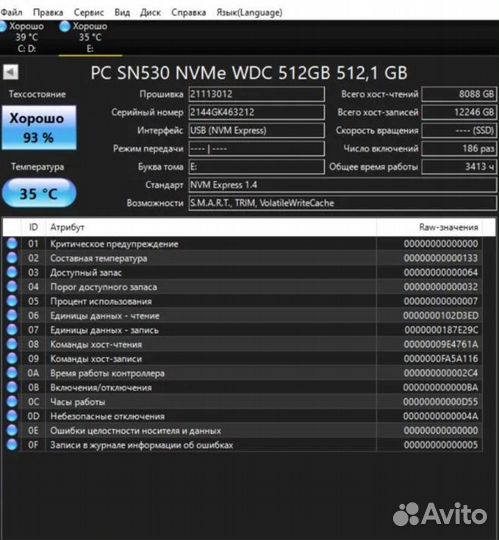Click status icon of Небезопасные отключения row
This screenshot has height=540, width=499.
pos(12,416)
